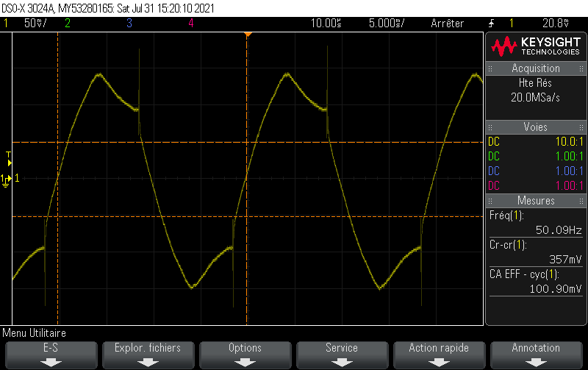The image size is (588, 370).
Task: Expand the E-S softkey menu
Action: [50, 354]
